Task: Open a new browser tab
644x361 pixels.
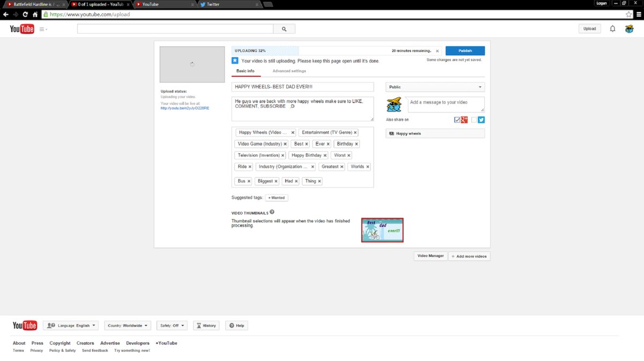Action: coord(267,4)
